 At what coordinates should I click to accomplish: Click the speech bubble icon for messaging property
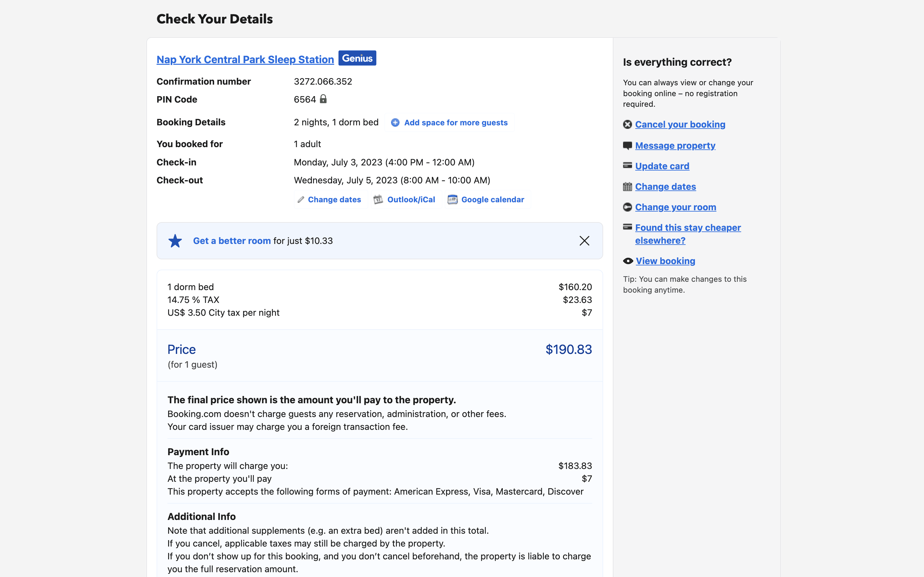click(x=627, y=146)
